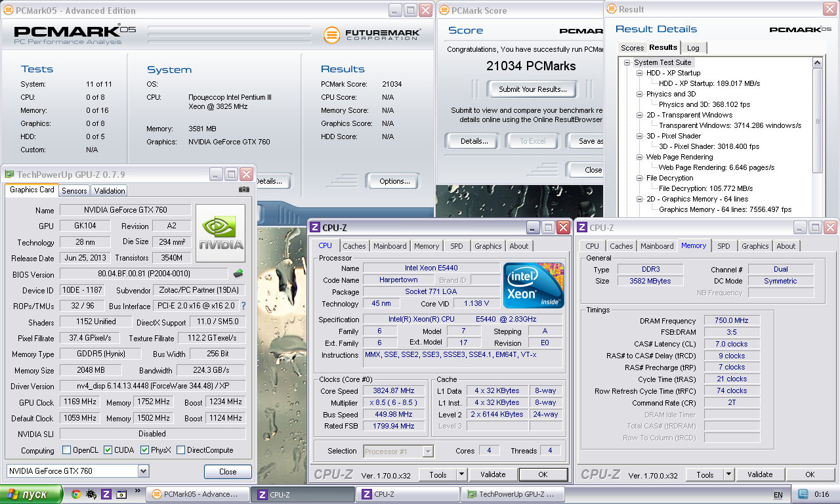
Task: Collapse the Physics and 3D node
Action: tap(639, 94)
